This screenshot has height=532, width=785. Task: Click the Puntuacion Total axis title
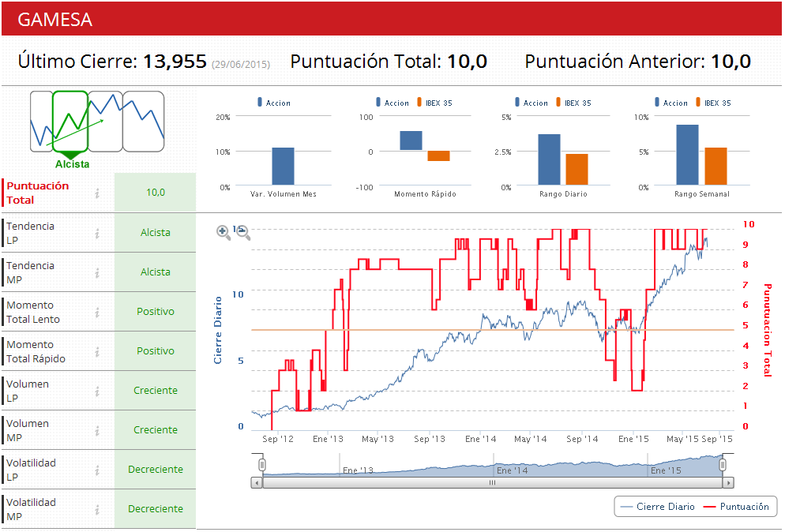(x=768, y=330)
